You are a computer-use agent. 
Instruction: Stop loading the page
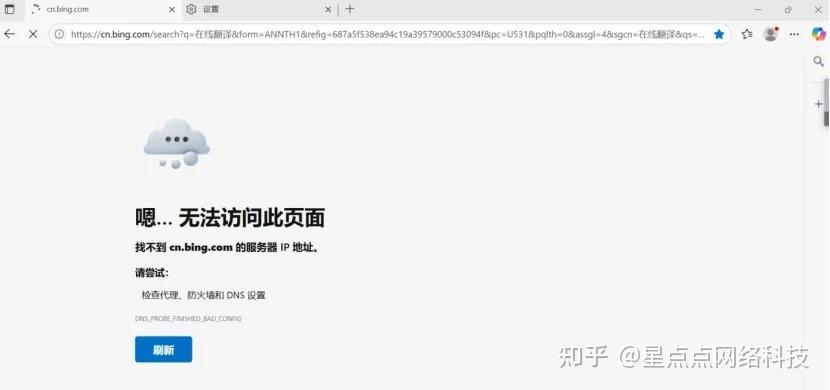(33, 34)
